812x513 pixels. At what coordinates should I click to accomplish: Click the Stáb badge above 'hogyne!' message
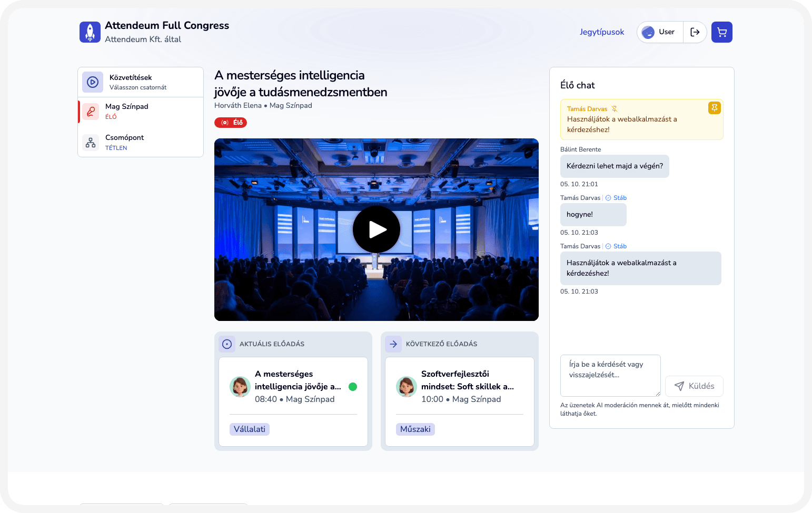616,198
